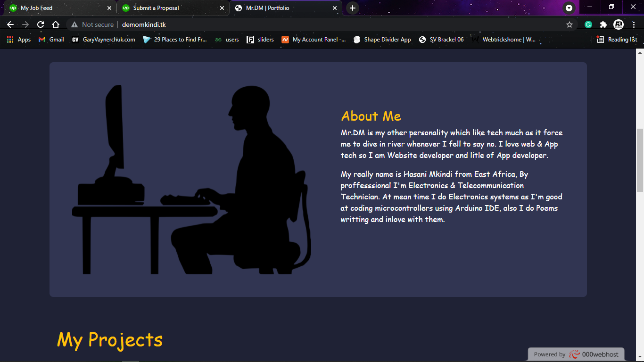Go to the home page icon
Image resolution: width=644 pixels, height=362 pixels.
click(56, 25)
